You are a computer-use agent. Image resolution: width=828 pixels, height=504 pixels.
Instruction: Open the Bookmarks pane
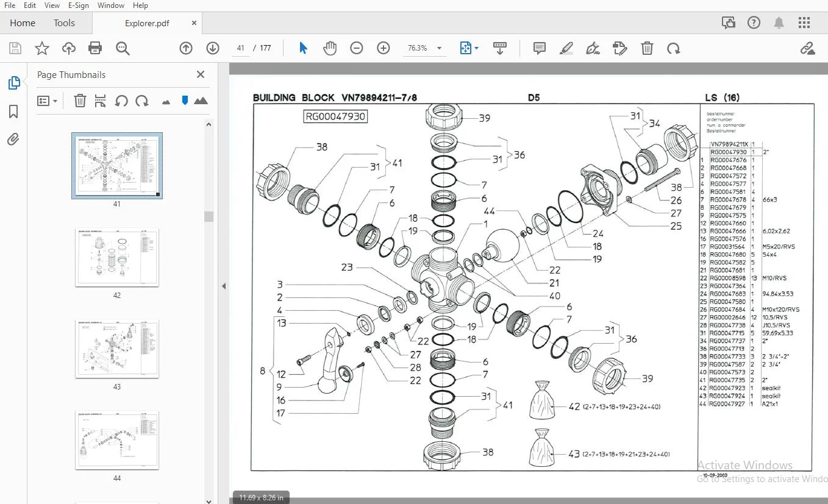pos(14,112)
